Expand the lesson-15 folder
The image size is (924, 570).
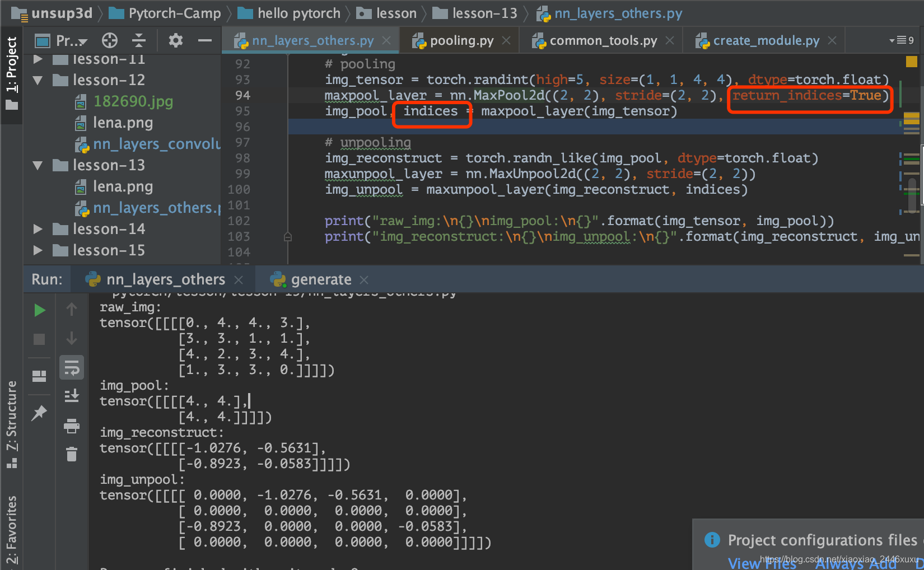38,250
